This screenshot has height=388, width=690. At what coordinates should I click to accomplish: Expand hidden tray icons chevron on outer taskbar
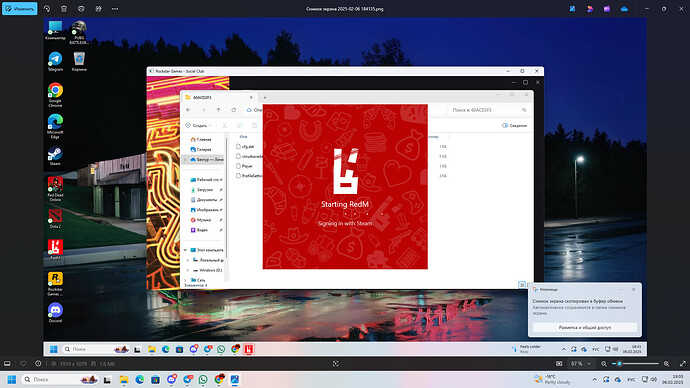coord(595,379)
